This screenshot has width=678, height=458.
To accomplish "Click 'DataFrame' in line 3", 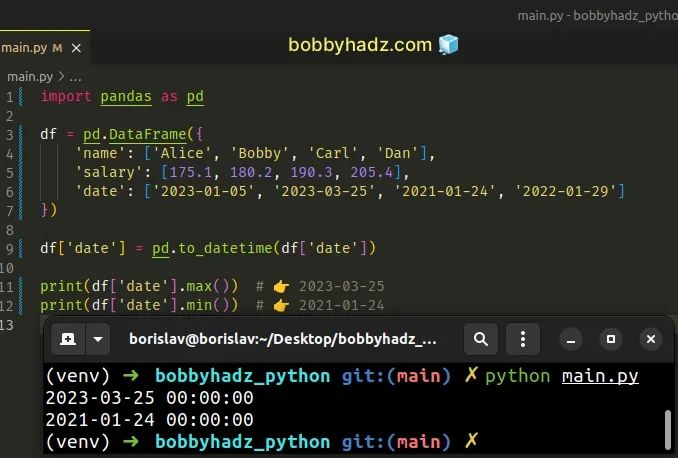I will tap(147, 135).
